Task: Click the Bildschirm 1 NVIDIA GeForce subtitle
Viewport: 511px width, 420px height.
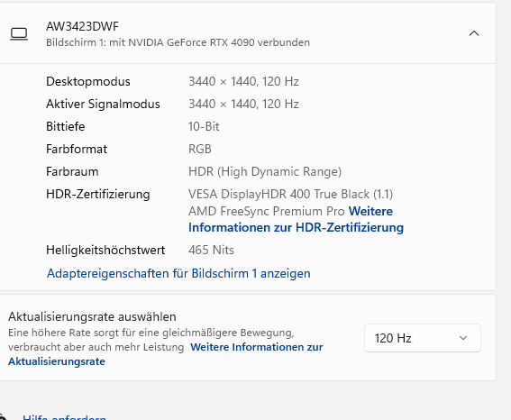Action: click(178, 42)
